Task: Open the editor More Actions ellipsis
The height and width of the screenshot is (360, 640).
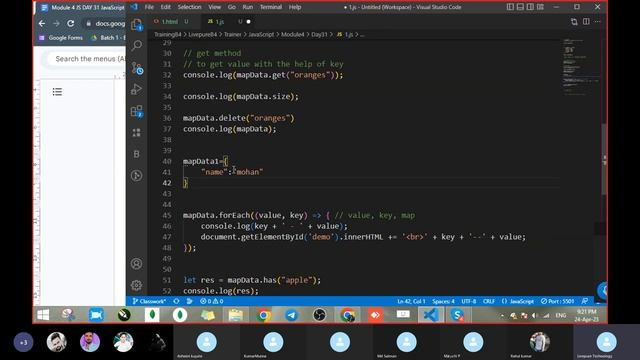Action: pos(598,22)
